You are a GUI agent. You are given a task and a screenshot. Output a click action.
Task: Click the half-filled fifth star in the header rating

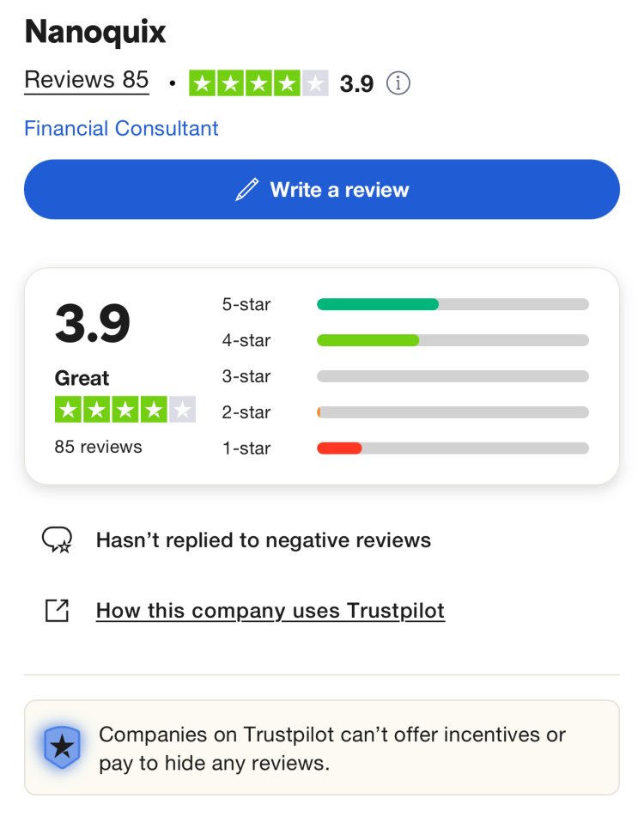(x=316, y=82)
